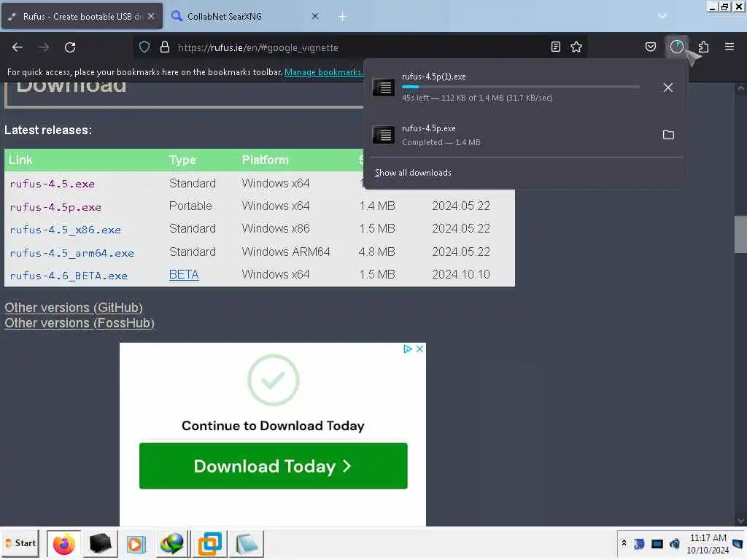747x560 pixels.
Task: Click the Type column header
Action: click(182, 160)
